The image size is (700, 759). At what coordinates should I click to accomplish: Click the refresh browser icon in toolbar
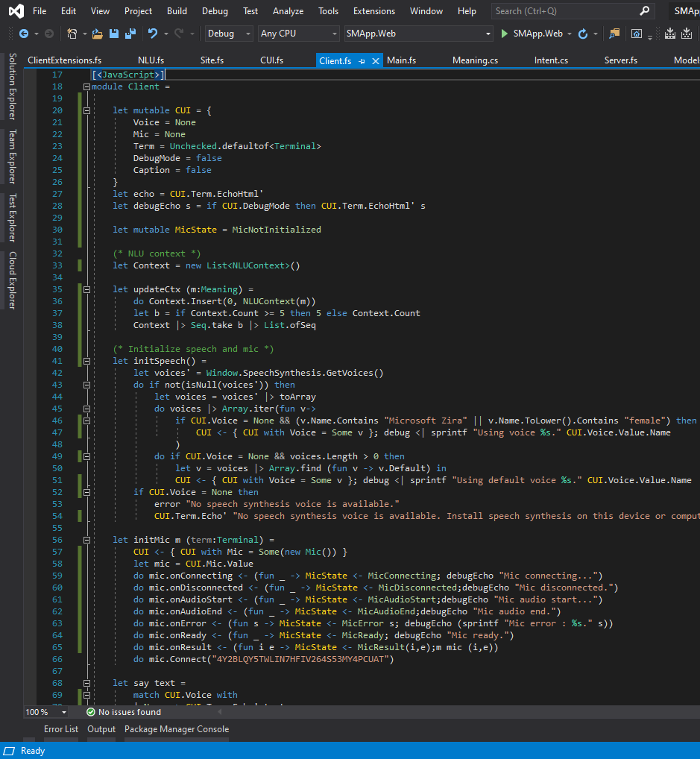583,34
